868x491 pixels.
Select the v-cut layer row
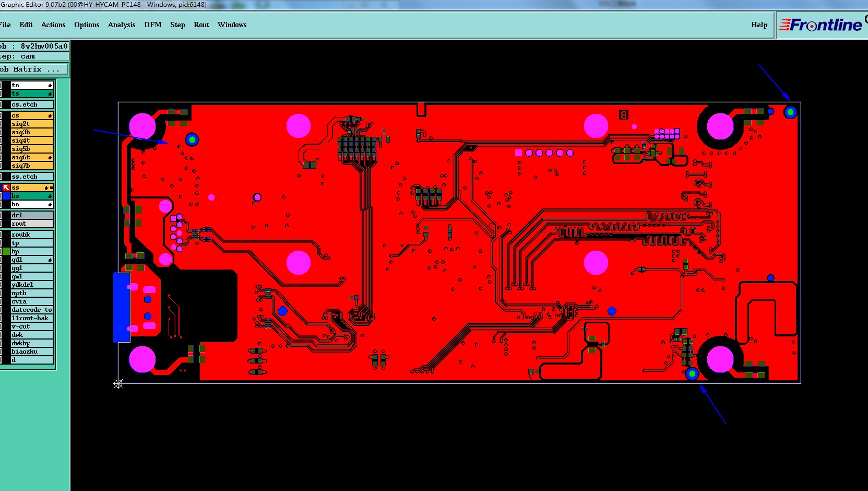pos(32,326)
